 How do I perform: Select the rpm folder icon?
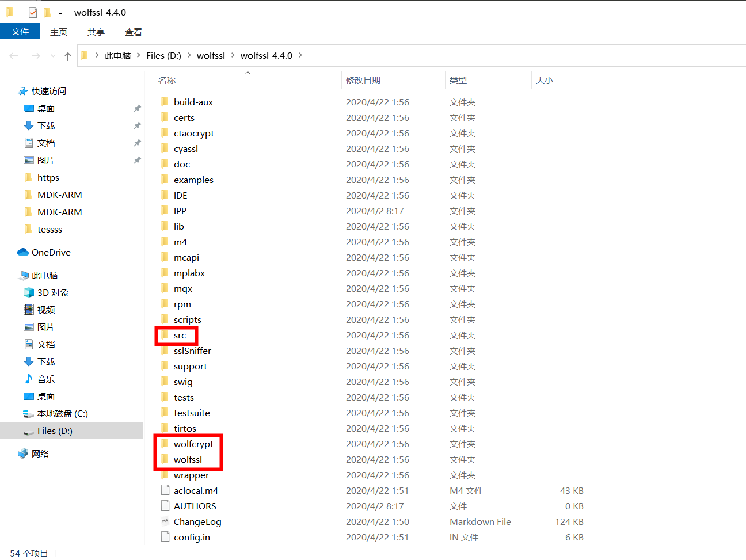pos(165,304)
